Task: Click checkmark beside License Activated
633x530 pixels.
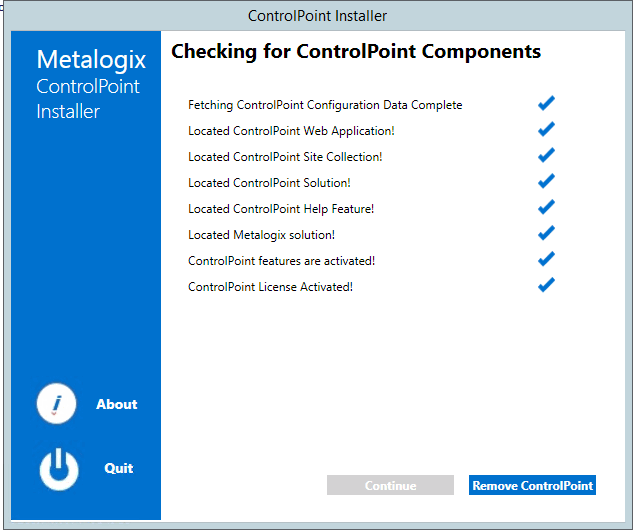Action: pyautogui.click(x=546, y=285)
